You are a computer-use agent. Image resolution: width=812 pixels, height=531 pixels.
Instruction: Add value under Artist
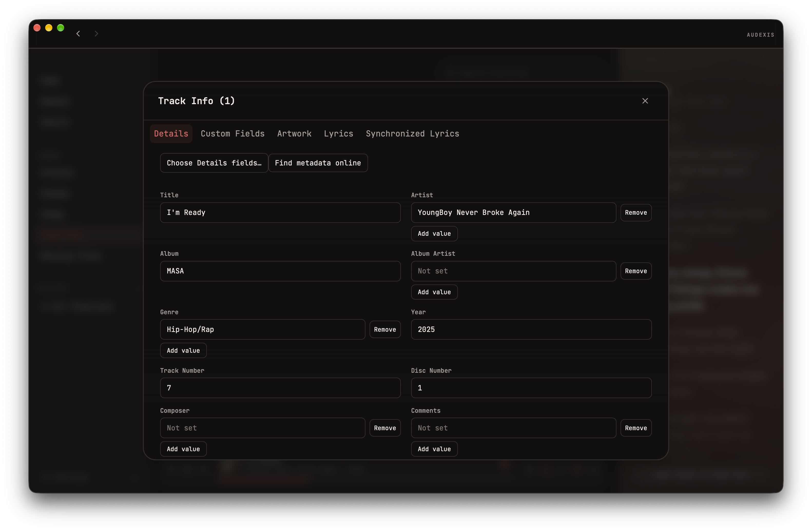(434, 234)
